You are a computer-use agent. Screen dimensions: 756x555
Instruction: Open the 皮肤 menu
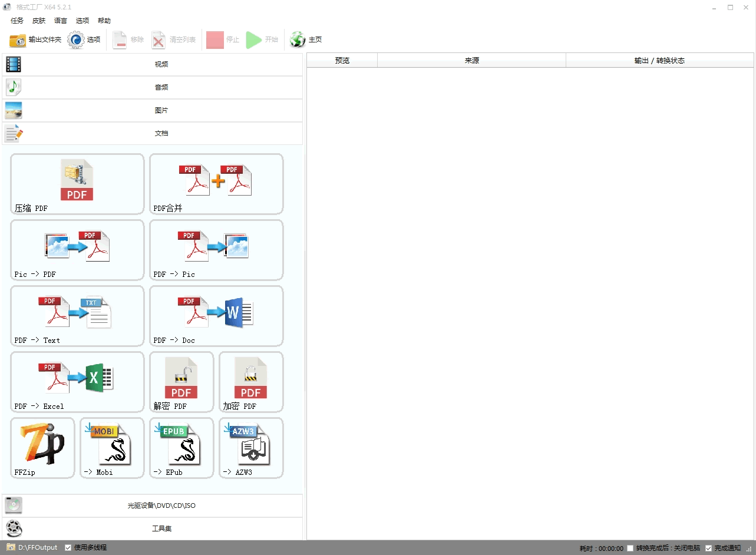39,21
